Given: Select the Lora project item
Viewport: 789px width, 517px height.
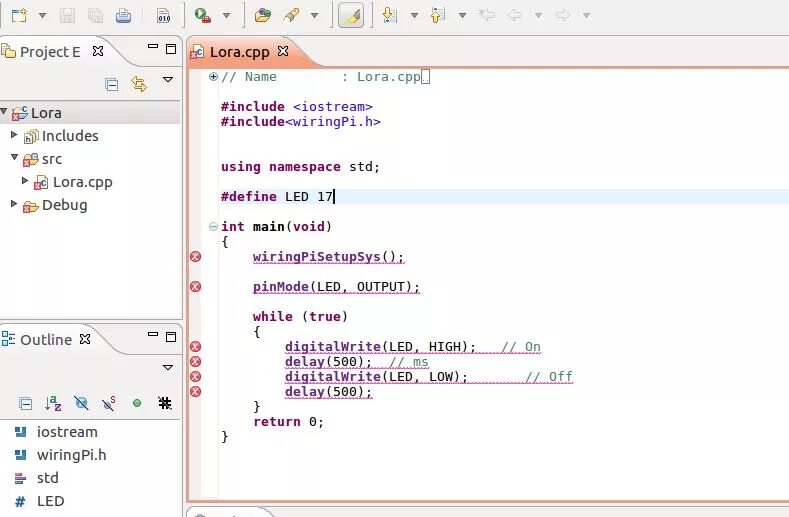Looking at the screenshot, I should click(x=46, y=113).
